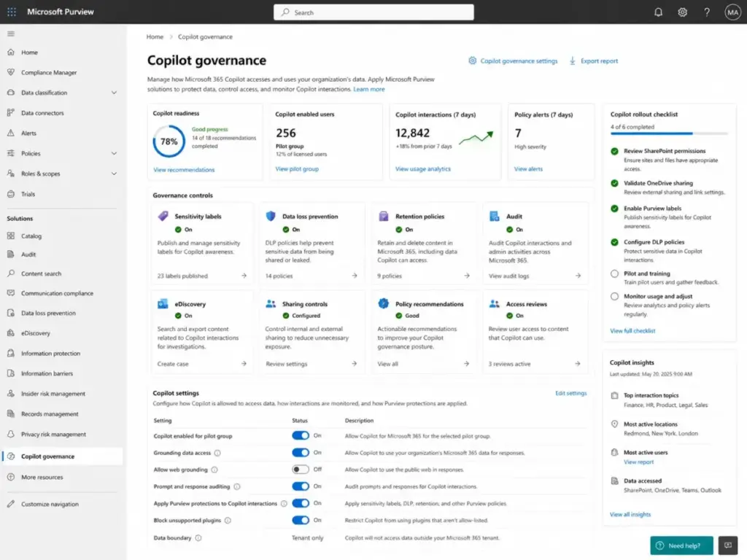
Task: Toggle Apply Purview protections switch
Action: [301, 503]
